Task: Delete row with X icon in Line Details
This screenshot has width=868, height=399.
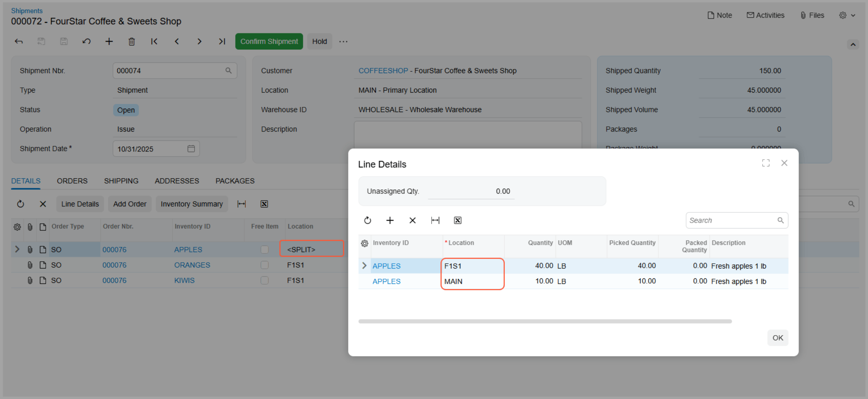Action: pyautogui.click(x=412, y=220)
